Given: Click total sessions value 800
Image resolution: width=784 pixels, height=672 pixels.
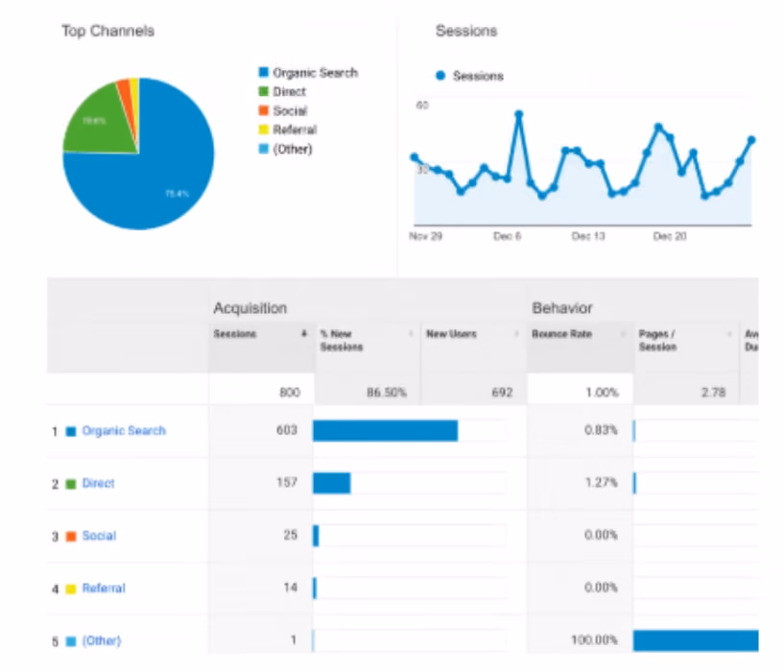Looking at the screenshot, I should (x=290, y=393).
